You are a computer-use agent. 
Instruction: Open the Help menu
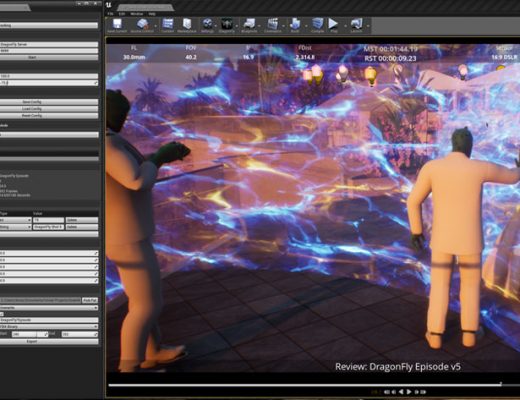click(x=152, y=14)
